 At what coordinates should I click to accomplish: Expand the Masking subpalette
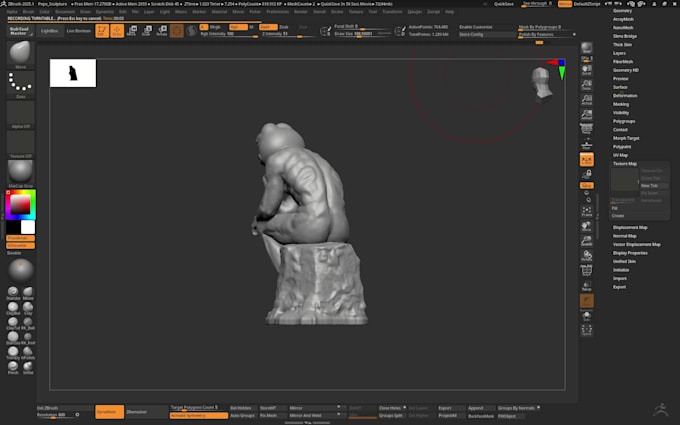(621, 104)
